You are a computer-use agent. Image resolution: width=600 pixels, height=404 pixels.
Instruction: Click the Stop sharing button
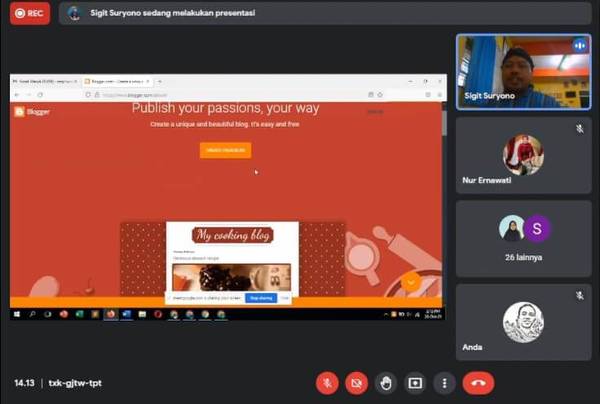tap(260, 298)
